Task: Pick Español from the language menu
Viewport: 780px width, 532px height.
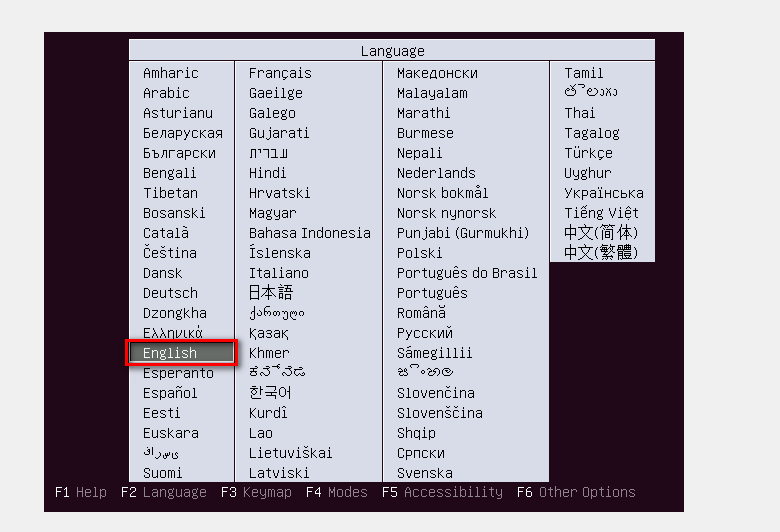Action: point(170,393)
